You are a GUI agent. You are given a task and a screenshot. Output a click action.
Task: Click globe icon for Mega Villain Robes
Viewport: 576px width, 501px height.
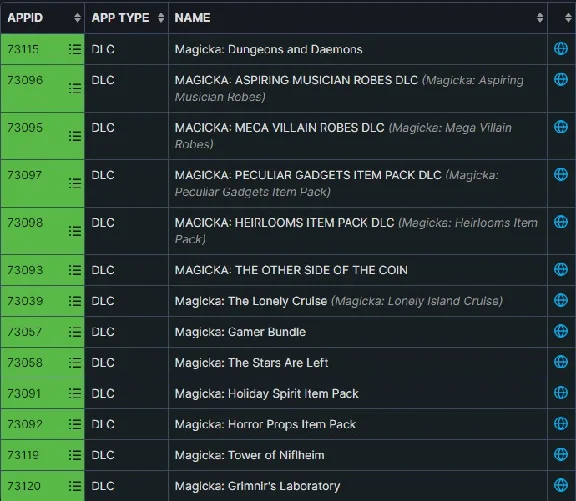click(x=561, y=127)
